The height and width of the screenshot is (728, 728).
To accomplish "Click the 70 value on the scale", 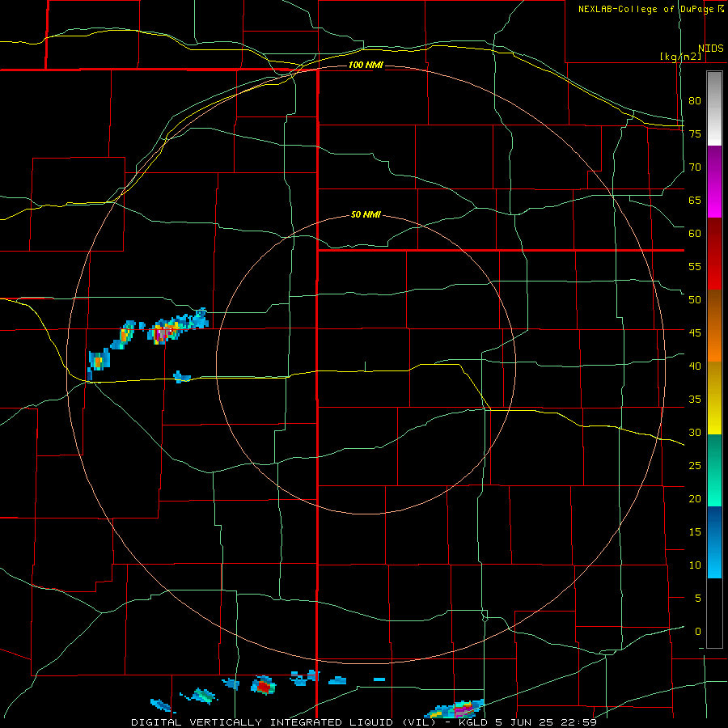I will [x=695, y=167].
